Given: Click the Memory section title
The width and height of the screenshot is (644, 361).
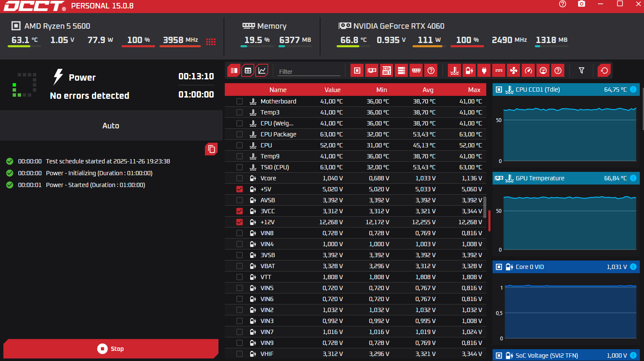Looking at the screenshot, I should (x=272, y=26).
